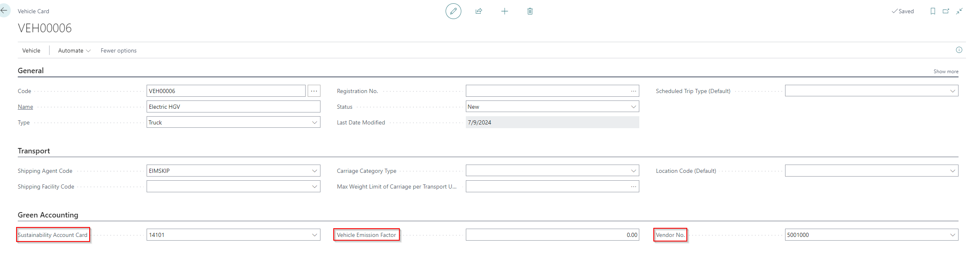Click the collapse arrows icon
The height and width of the screenshot is (270, 980).
tap(959, 11)
